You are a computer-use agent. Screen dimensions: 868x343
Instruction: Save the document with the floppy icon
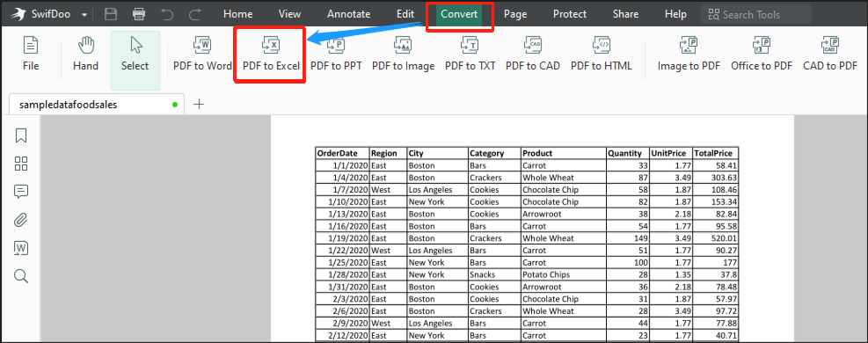click(x=111, y=14)
